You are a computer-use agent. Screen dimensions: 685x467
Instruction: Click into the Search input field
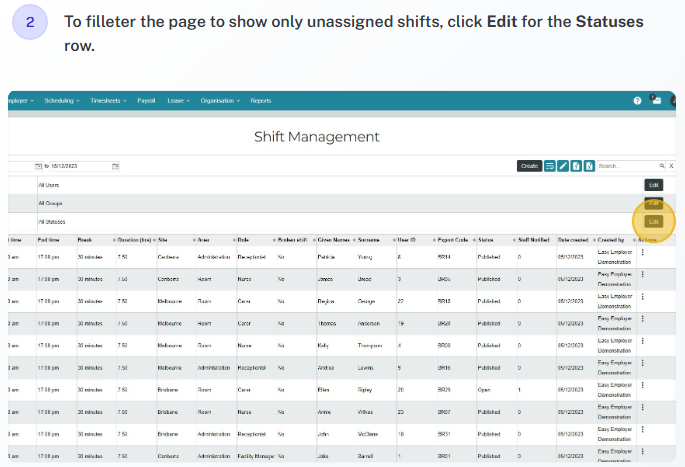[x=628, y=166]
